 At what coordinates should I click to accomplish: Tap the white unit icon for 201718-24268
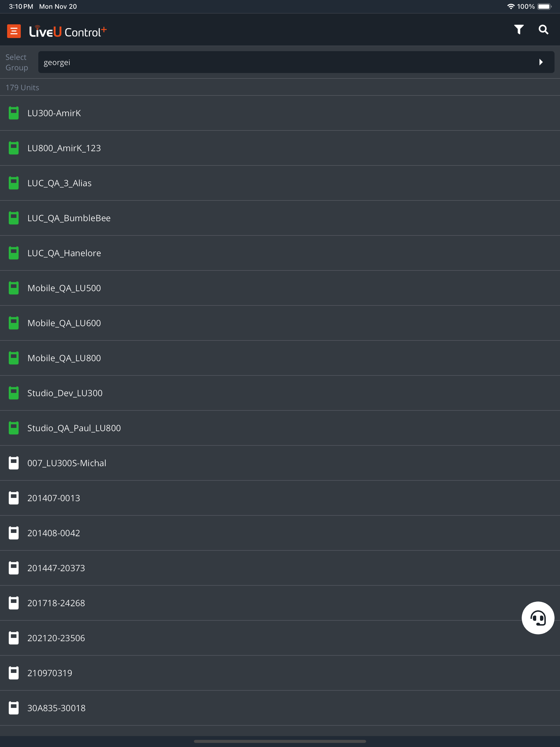coord(13,603)
